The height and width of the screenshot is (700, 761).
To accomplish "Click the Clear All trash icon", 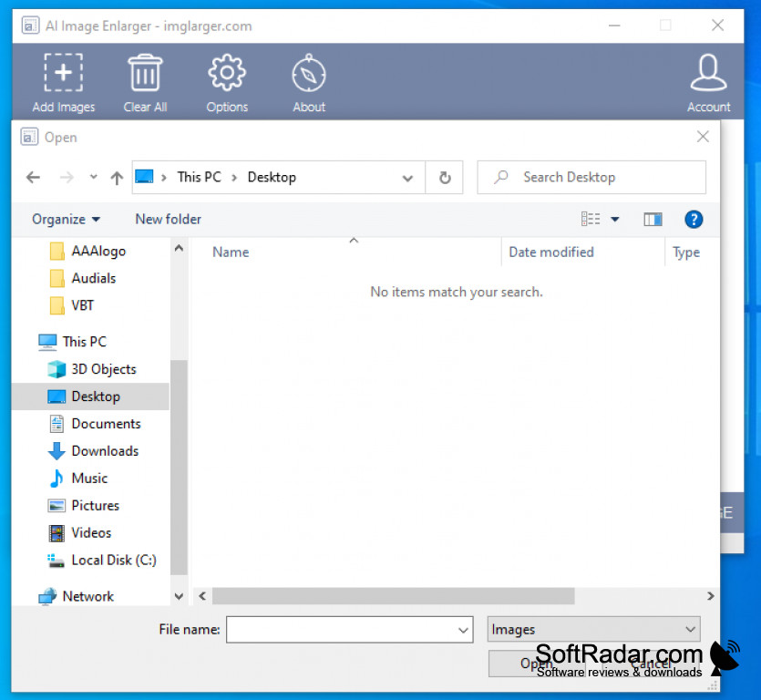I will click(x=145, y=73).
